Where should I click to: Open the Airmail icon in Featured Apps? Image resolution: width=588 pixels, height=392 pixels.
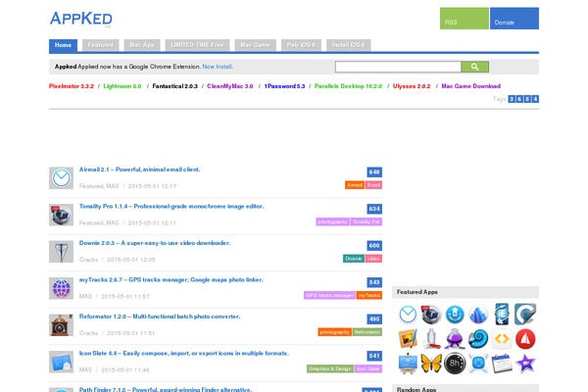[x=408, y=315]
